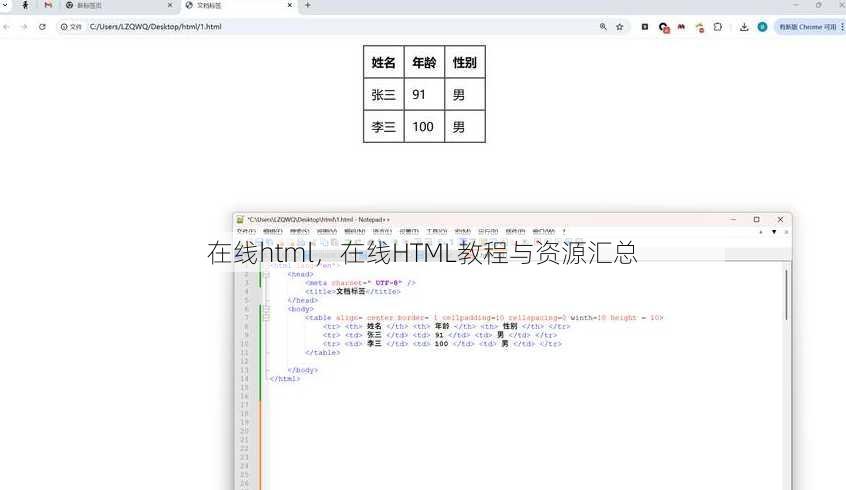Open Notepad++ 运行 menu
This screenshot has height=490, width=846.
pyautogui.click(x=488, y=232)
